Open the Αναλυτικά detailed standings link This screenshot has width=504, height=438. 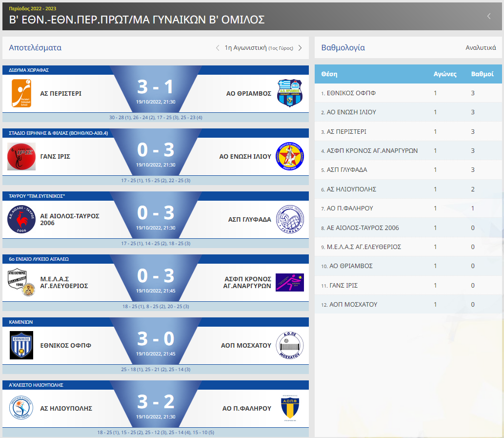coord(481,47)
